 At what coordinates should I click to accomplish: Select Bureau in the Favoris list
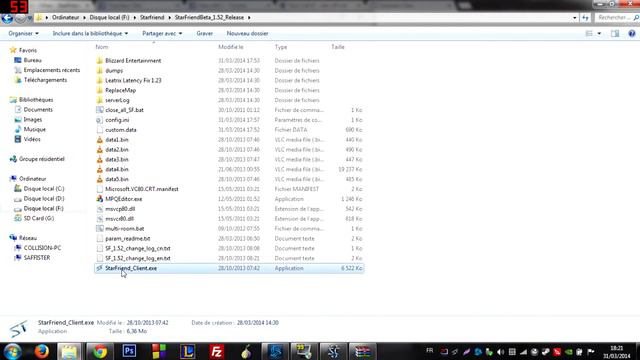click(33, 60)
